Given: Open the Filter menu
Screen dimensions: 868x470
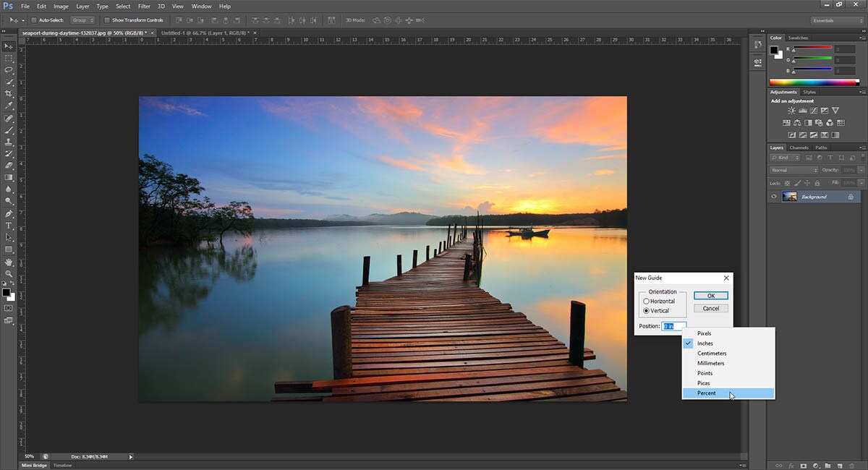Looking at the screenshot, I should click(x=144, y=7).
